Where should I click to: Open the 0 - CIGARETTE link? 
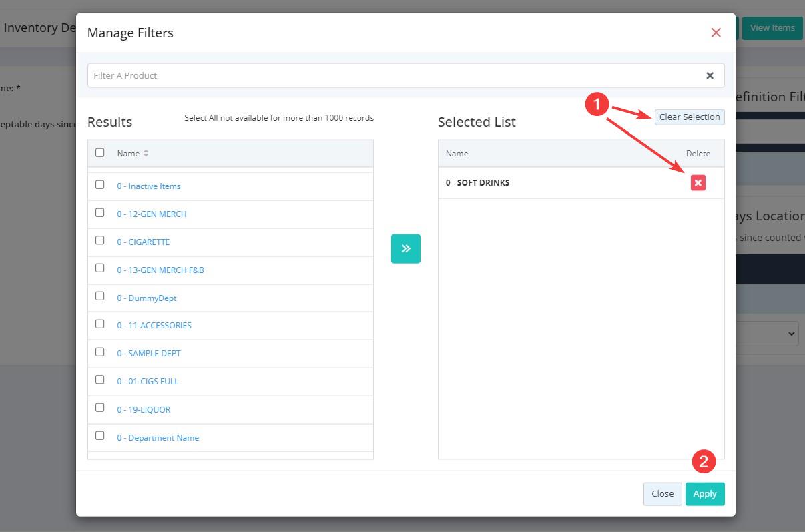point(144,242)
